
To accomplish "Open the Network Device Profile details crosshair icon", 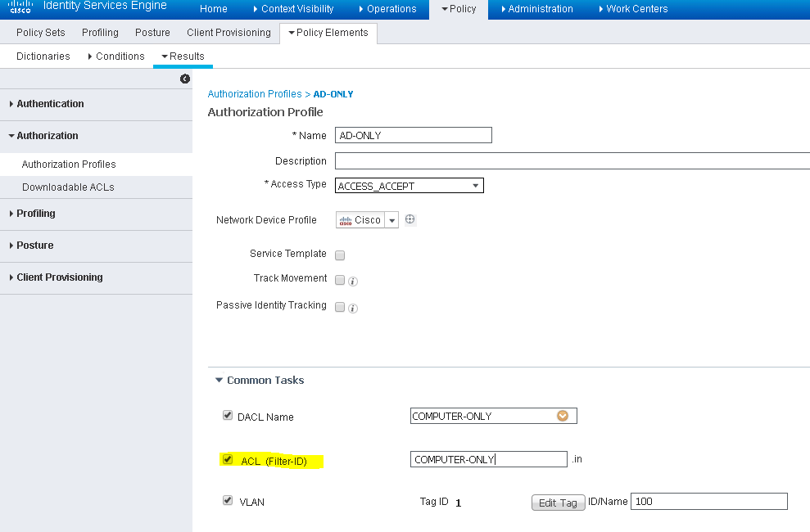I will click(410, 219).
